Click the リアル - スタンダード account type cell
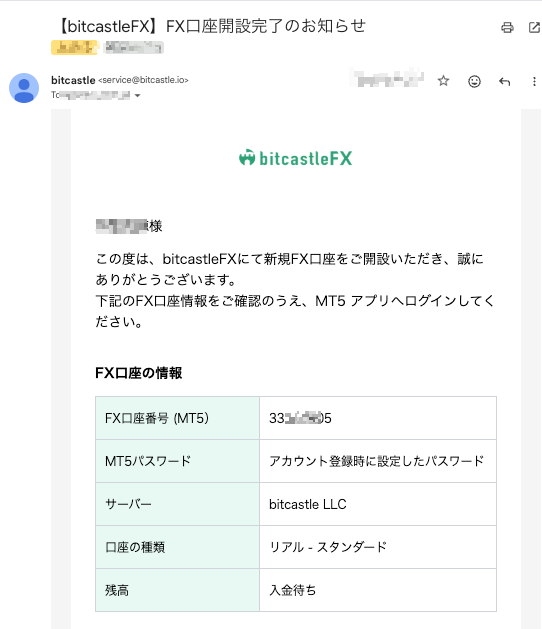 pyautogui.click(x=378, y=547)
